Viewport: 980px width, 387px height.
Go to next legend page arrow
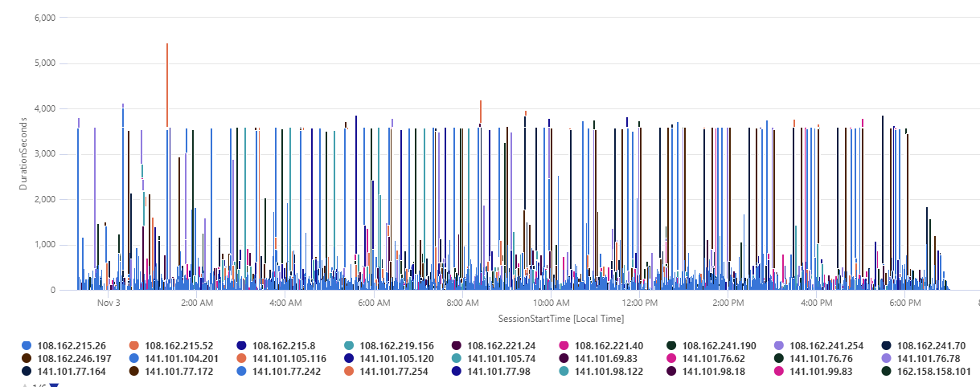coord(55,385)
